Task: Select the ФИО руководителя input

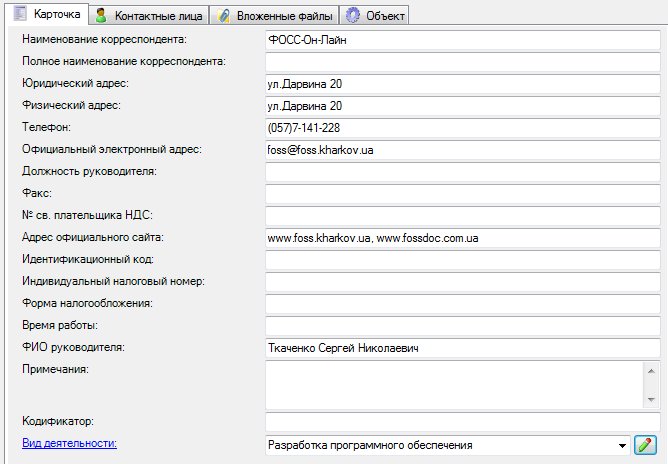Action: tap(462, 348)
